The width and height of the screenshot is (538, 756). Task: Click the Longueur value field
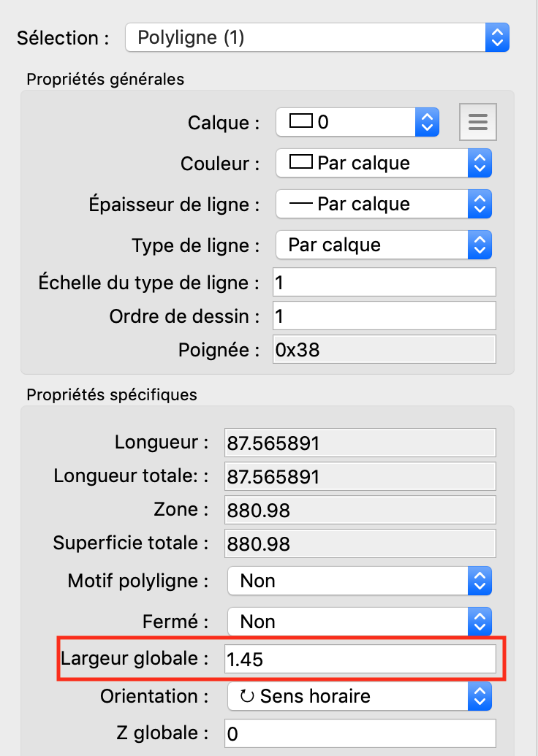[x=360, y=443]
